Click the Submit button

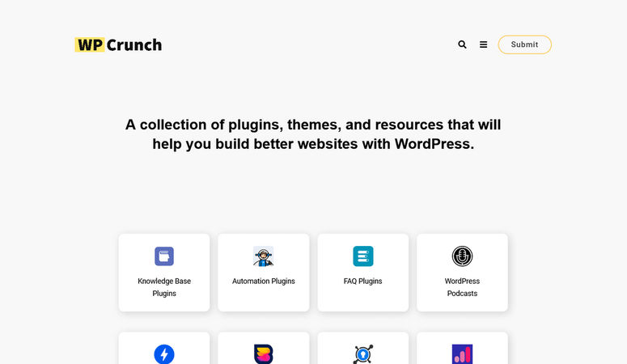(x=524, y=44)
